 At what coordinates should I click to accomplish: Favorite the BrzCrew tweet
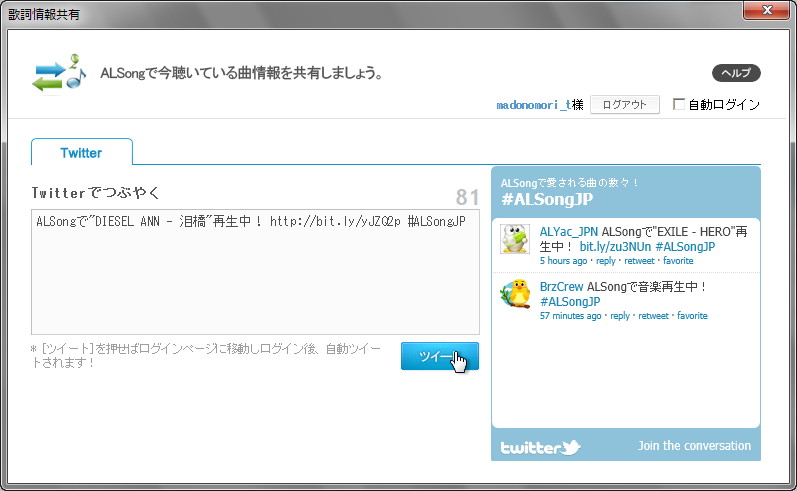[692, 316]
